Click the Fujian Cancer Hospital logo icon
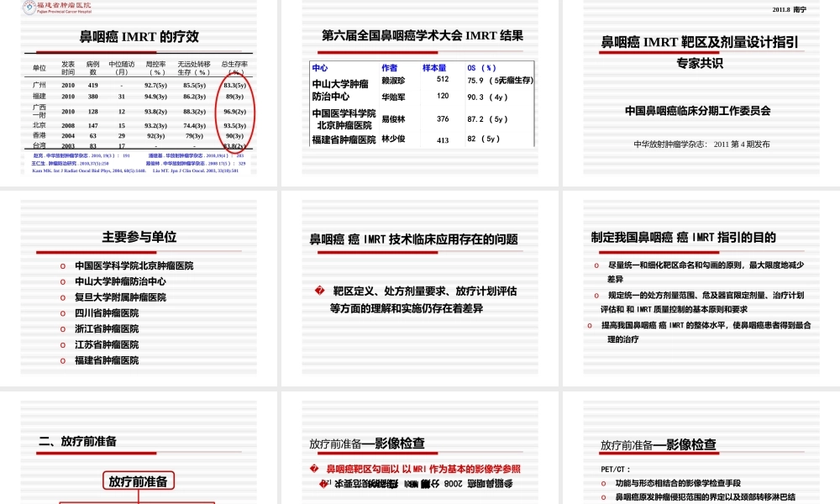This screenshot has width=840, height=504. click(x=29, y=8)
